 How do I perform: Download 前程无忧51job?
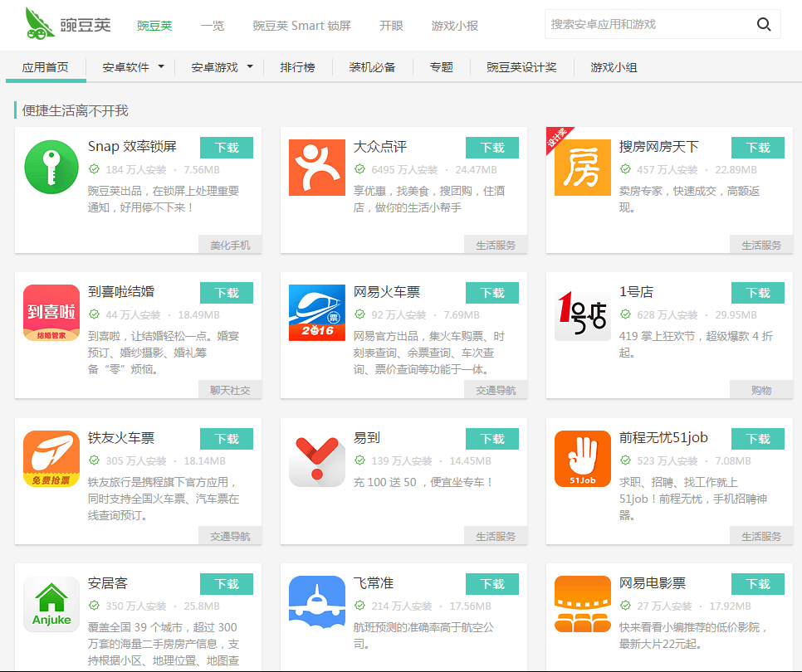point(757,439)
